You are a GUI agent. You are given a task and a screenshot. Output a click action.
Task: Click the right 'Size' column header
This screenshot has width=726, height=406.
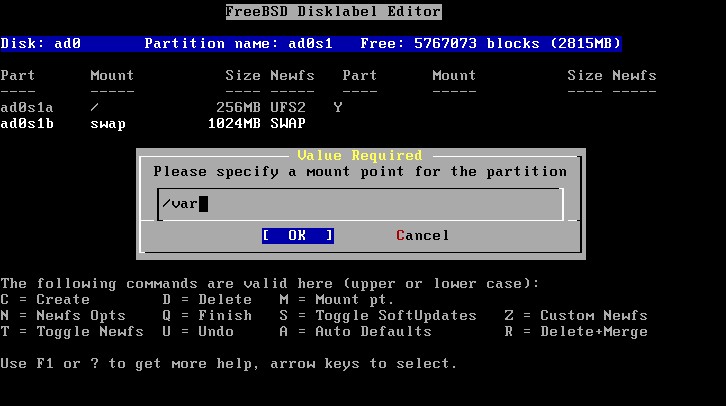585,75
